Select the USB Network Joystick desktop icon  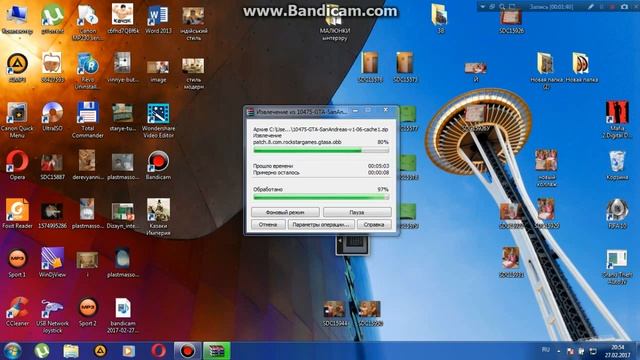pos(52,315)
